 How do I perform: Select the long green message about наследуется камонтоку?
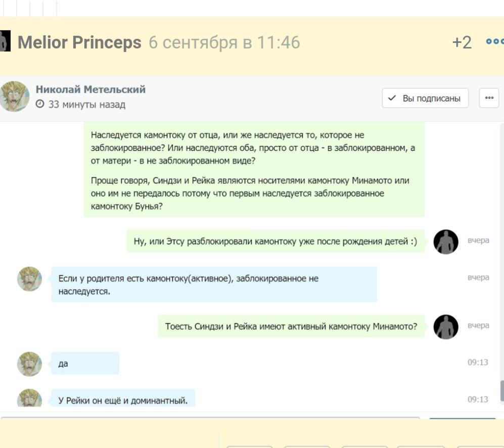254,170
